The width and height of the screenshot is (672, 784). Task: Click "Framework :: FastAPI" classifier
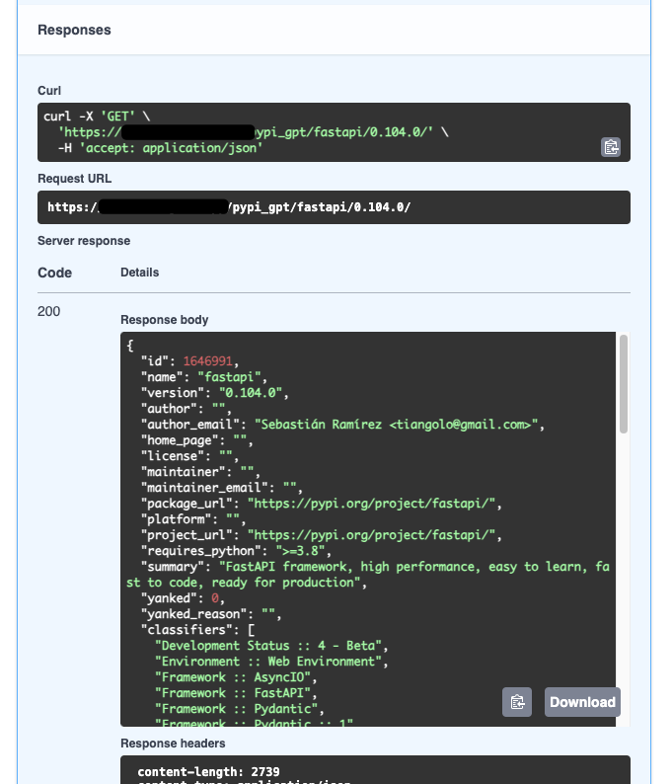tap(233, 693)
